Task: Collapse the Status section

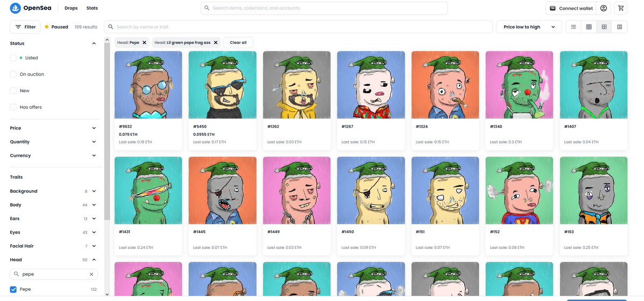Action: point(94,43)
